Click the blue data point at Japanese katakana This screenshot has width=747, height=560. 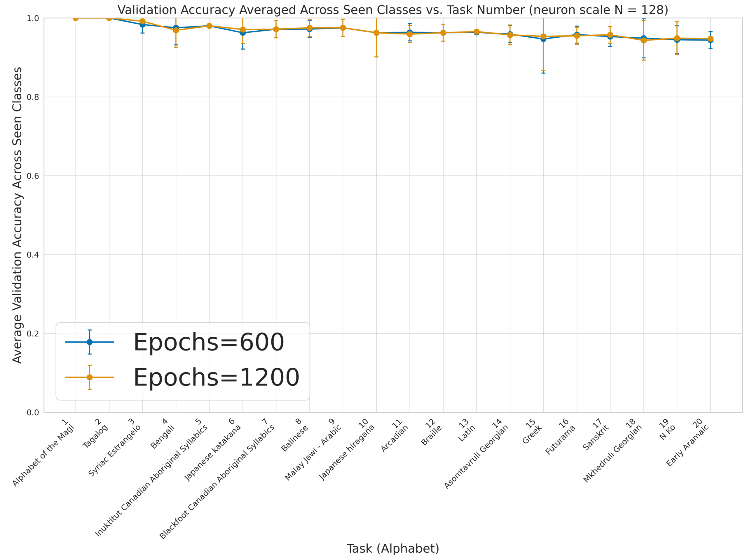[x=243, y=33]
